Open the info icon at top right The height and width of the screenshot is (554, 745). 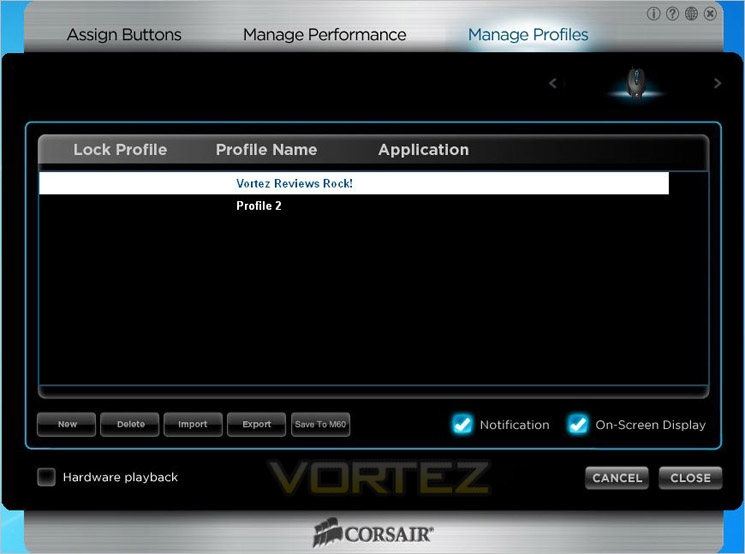coord(653,14)
